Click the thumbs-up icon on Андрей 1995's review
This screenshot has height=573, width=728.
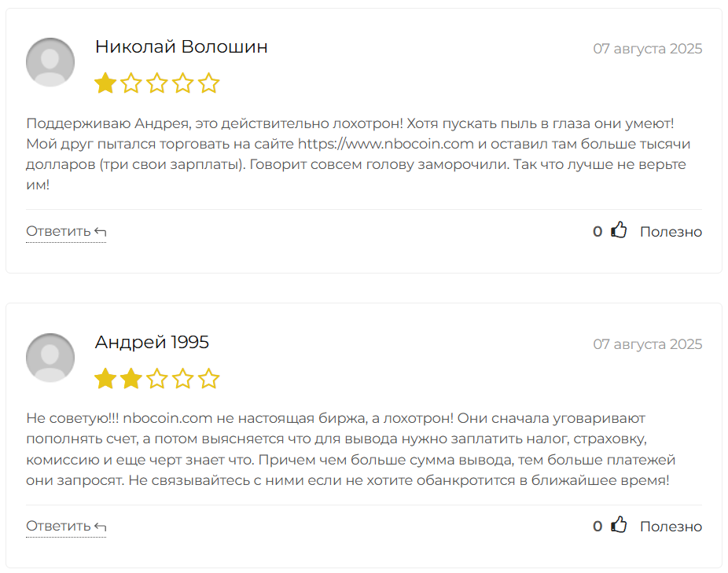[619, 525]
